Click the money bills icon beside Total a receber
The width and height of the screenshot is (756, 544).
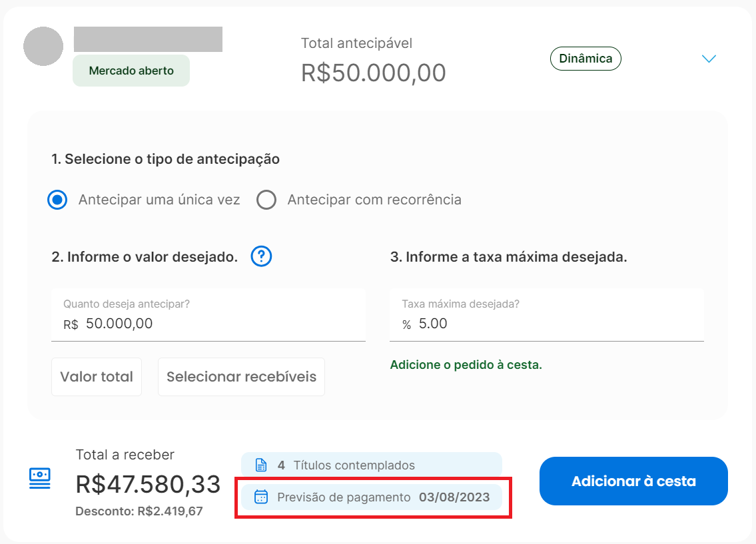coord(39,479)
